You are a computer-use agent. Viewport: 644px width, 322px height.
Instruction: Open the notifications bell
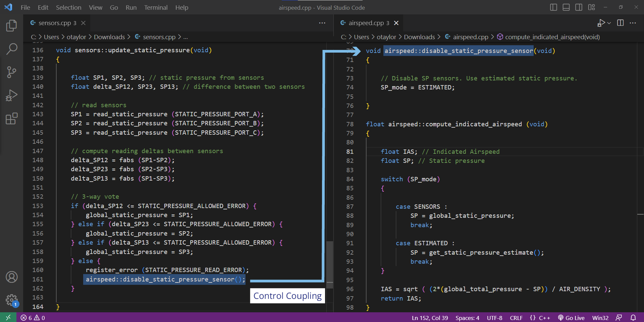click(x=633, y=318)
